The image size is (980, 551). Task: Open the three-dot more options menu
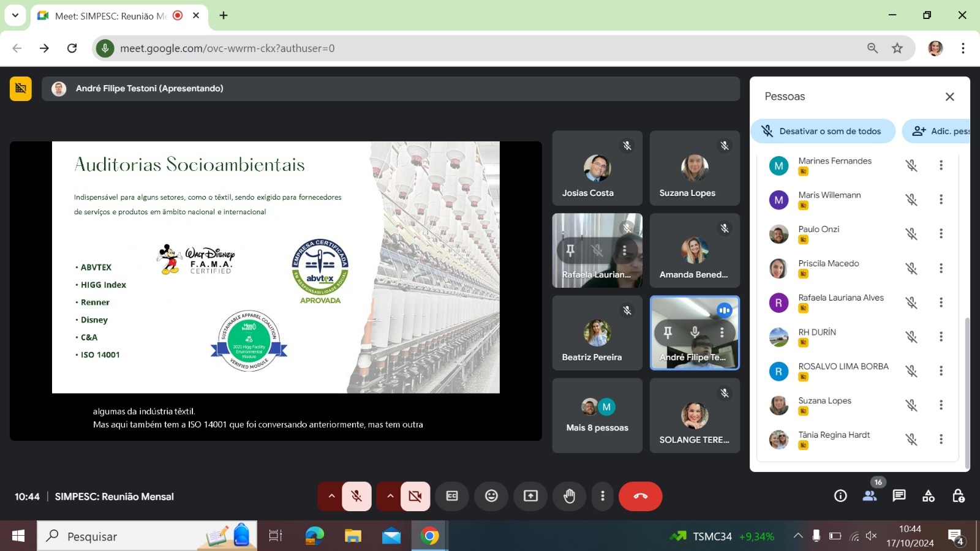[x=603, y=496]
